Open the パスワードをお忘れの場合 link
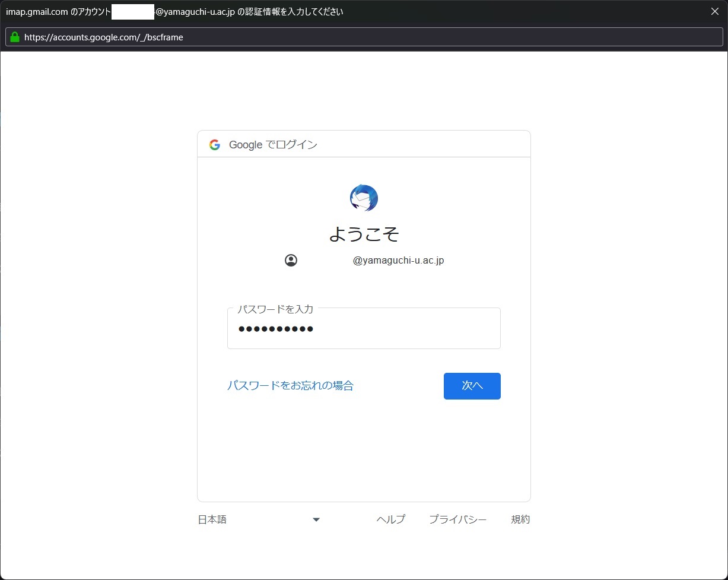 (x=290, y=385)
